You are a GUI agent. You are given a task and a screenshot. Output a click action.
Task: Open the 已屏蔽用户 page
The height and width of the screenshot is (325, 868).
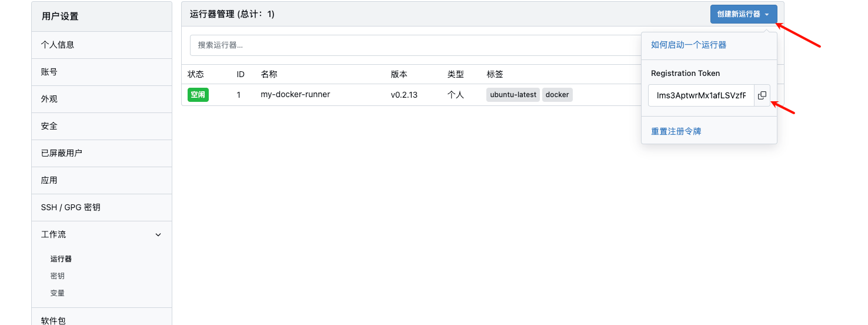click(x=62, y=153)
